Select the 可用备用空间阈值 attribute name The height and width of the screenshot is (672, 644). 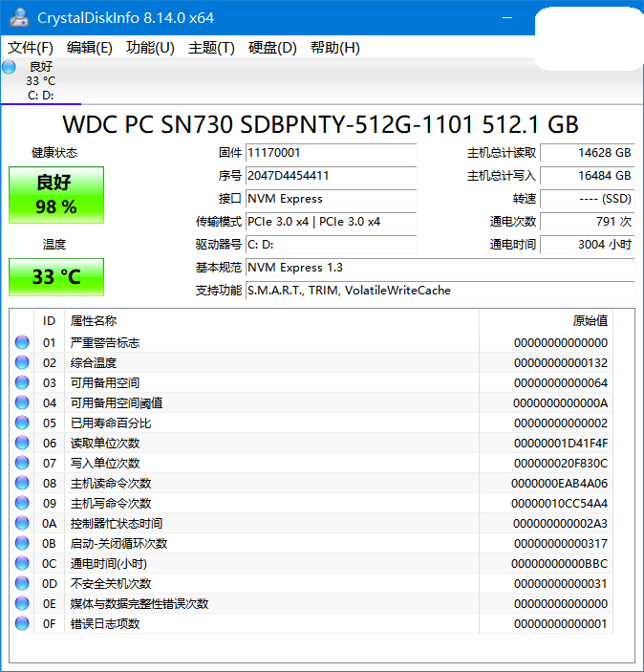(117, 402)
